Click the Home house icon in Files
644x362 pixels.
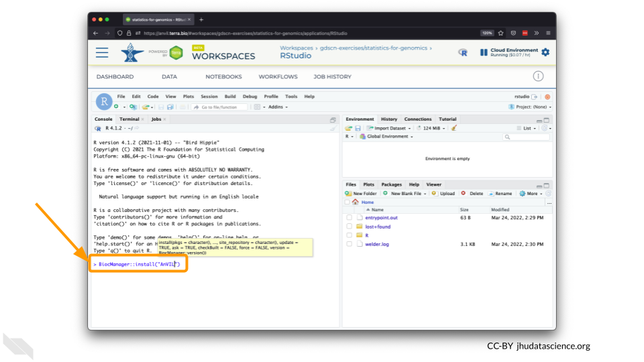click(356, 202)
